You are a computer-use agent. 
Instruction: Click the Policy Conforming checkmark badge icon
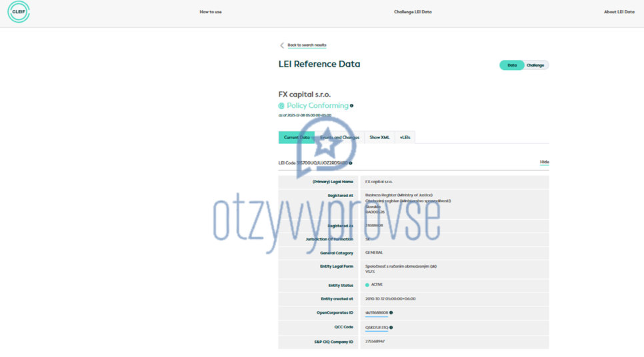[x=281, y=106]
